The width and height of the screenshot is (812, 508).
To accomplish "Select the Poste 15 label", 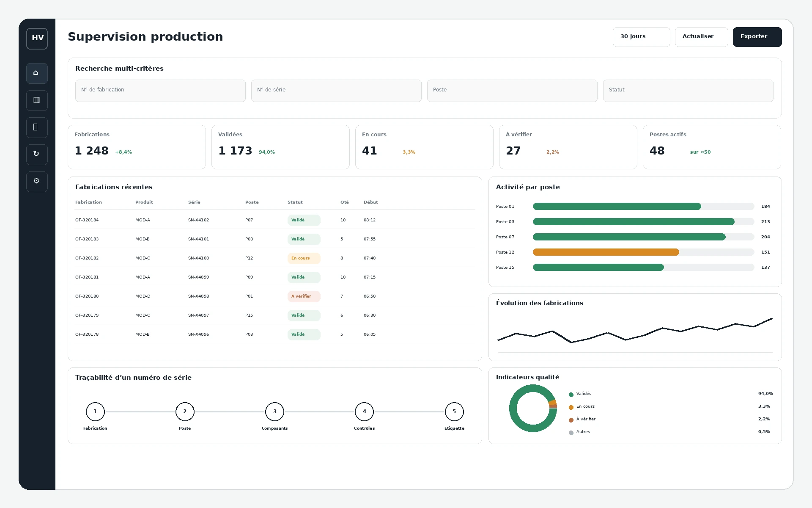I will [505, 268].
